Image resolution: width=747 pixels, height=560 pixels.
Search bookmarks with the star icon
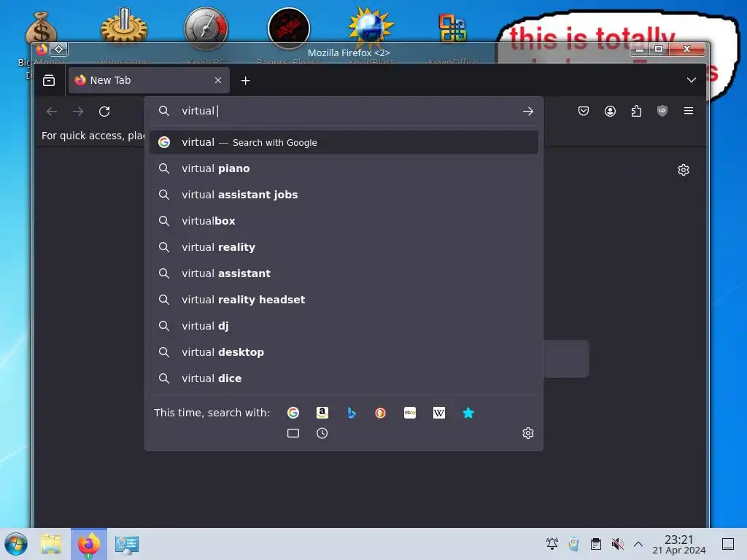coord(468,413)
